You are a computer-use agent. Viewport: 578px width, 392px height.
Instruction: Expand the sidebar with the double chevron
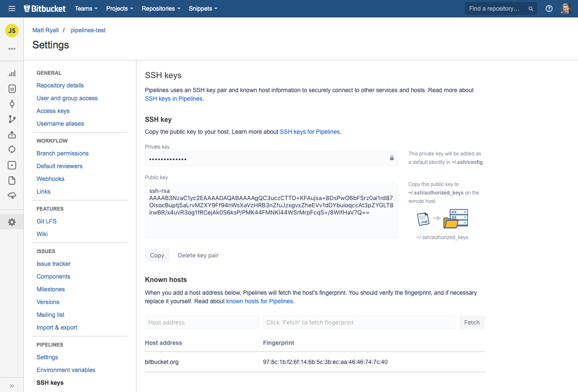tap(12, 386)
